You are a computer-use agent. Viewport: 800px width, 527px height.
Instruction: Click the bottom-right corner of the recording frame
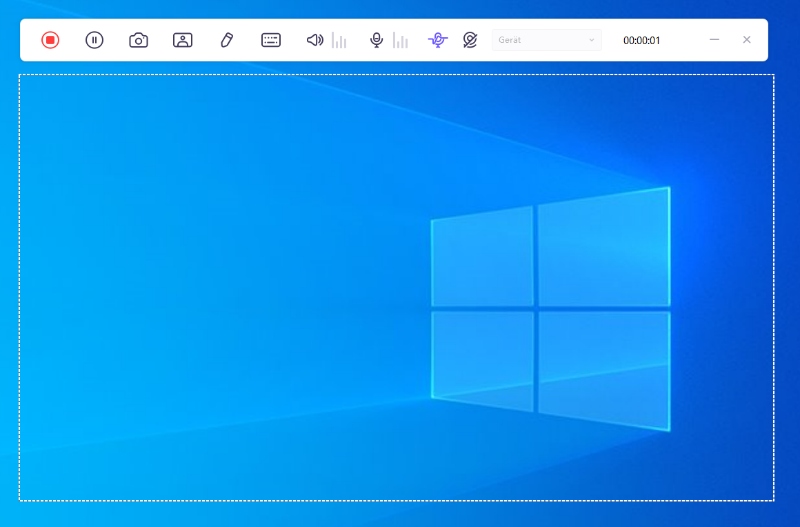(x=773, y=499)
